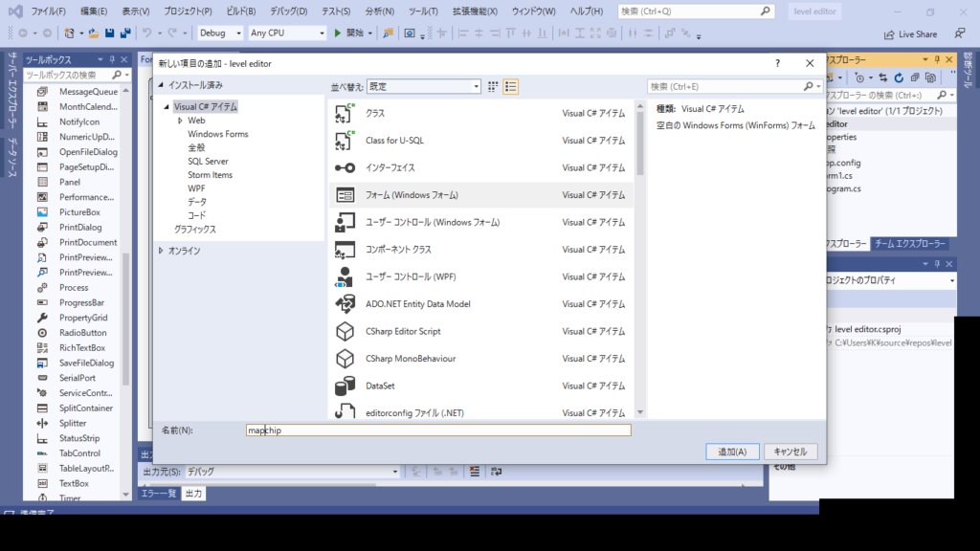Switch template list to small icons view
Screen dimensions: 980x551
(x=494, y=86)
